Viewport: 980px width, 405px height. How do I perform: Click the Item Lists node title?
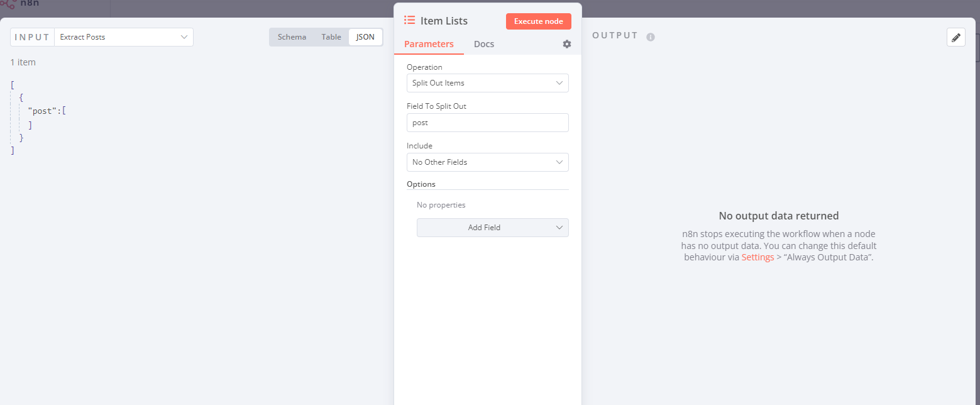pyautogui.click(x=444, y=21)
